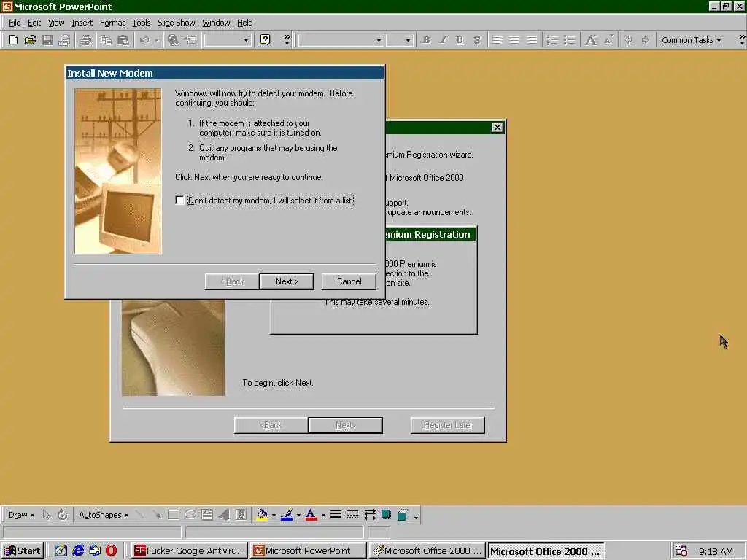Viewport: 747px width, 560px height.
Task: Select the Oval drawing tool
Action: pyautogui.click(x=190, y=515)
